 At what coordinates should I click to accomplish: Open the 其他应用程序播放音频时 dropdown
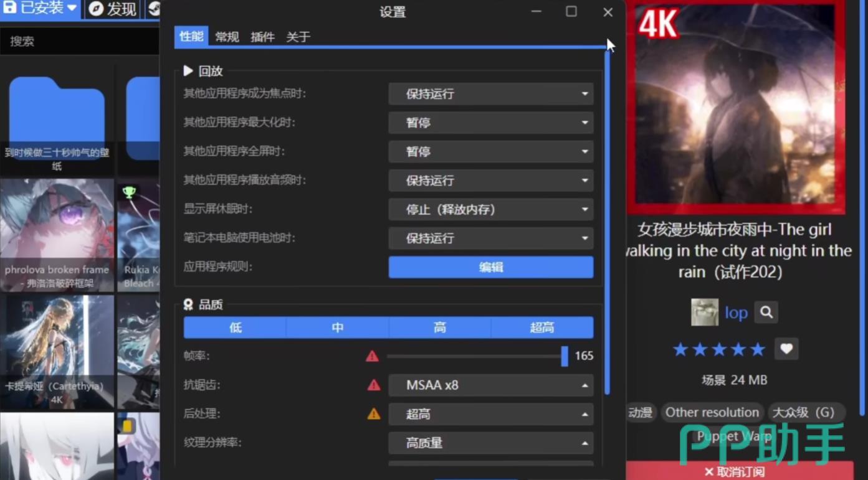point(491,181)
